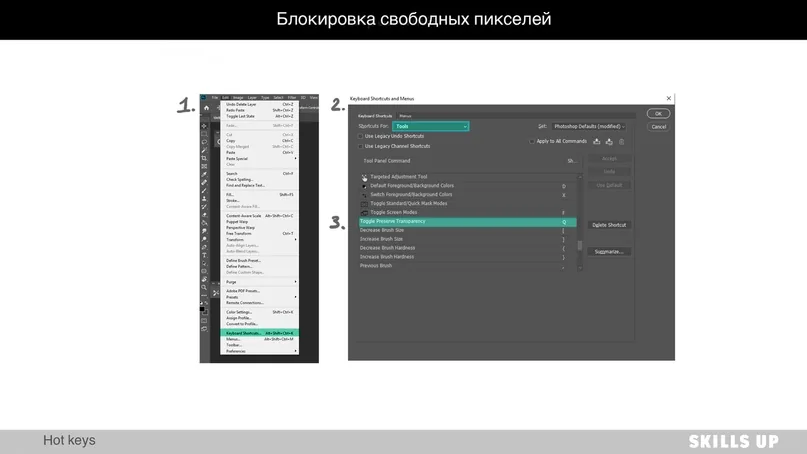Choose Define Brush Preset... entry
The height and width of the screenshot is (454, 807).
pos(259,260)
